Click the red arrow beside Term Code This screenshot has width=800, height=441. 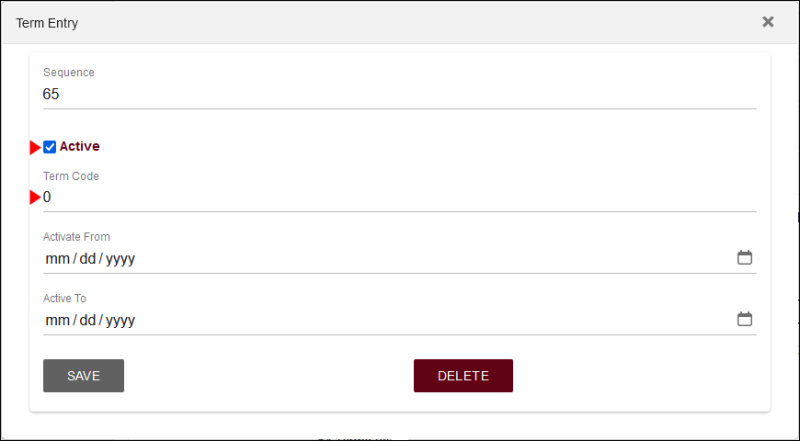35,197
